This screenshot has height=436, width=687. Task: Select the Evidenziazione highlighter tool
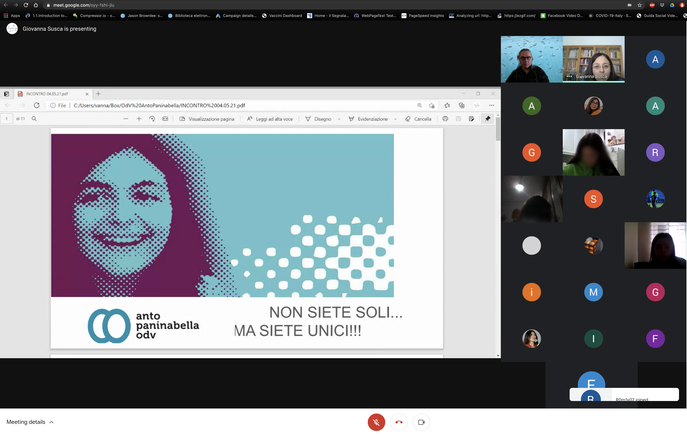tap(368, 119)
